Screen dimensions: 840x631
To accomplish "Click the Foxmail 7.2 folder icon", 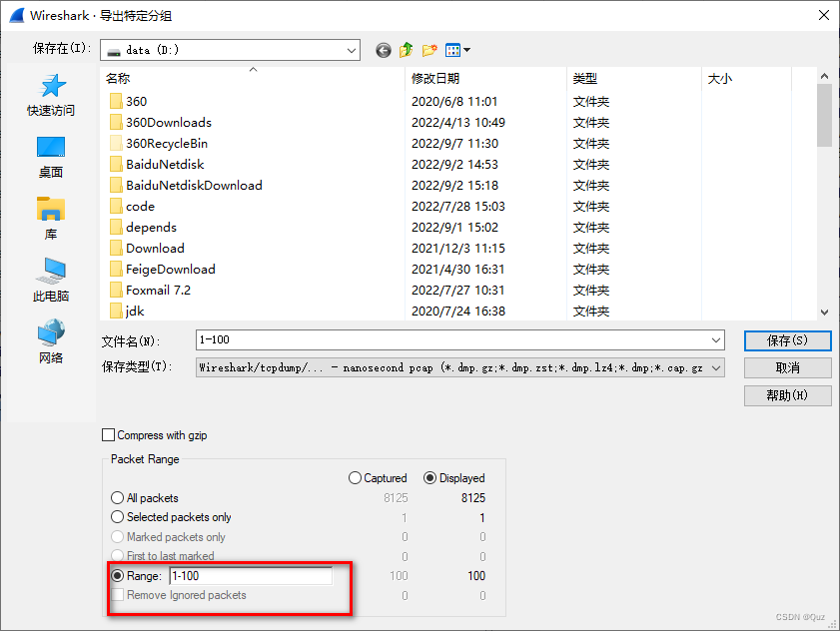I will [116, 290].
